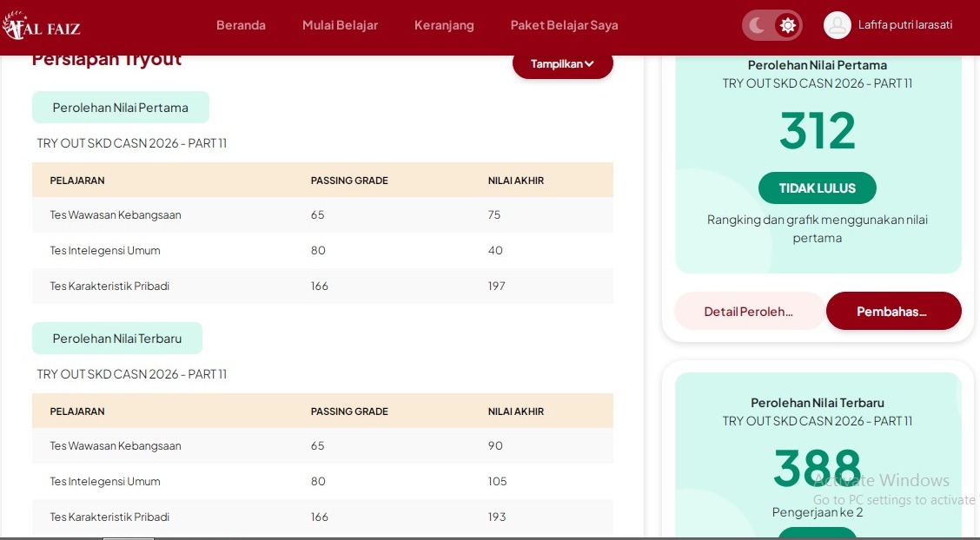The image size is (980, 540).
Task: Click the Al Faiz logo
Action: click(x=41, y=25)
